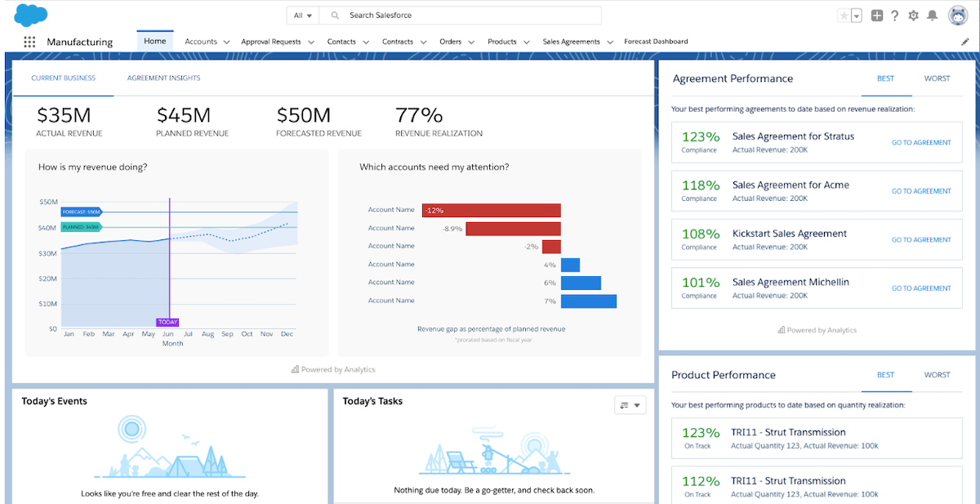Open the Sales Agreements navigation tab

[x=572, y=42]
